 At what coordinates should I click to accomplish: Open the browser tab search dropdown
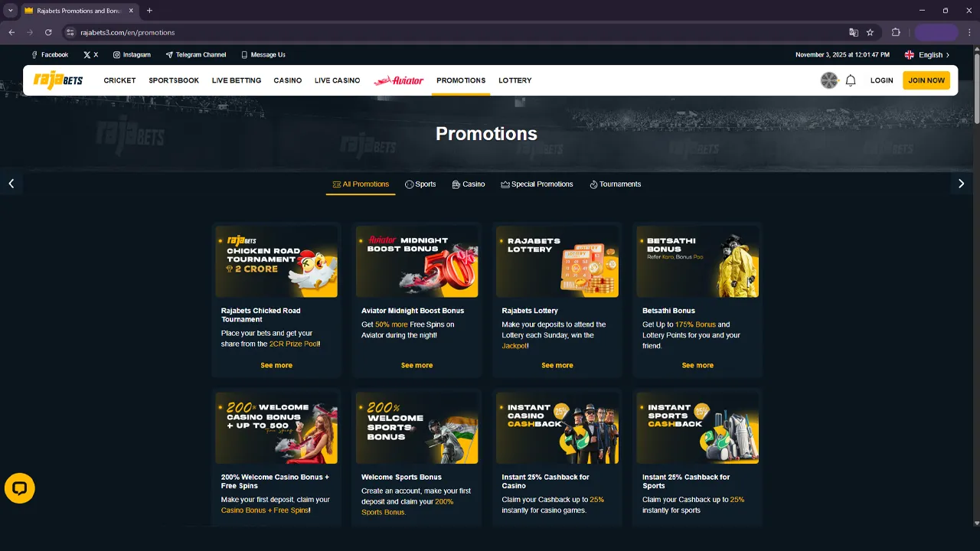[x=11, y=11]
